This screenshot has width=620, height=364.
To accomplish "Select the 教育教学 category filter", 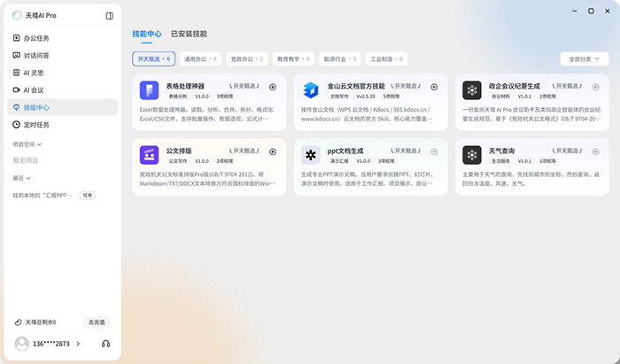I will pyautogui.click(x=293, y=58).
